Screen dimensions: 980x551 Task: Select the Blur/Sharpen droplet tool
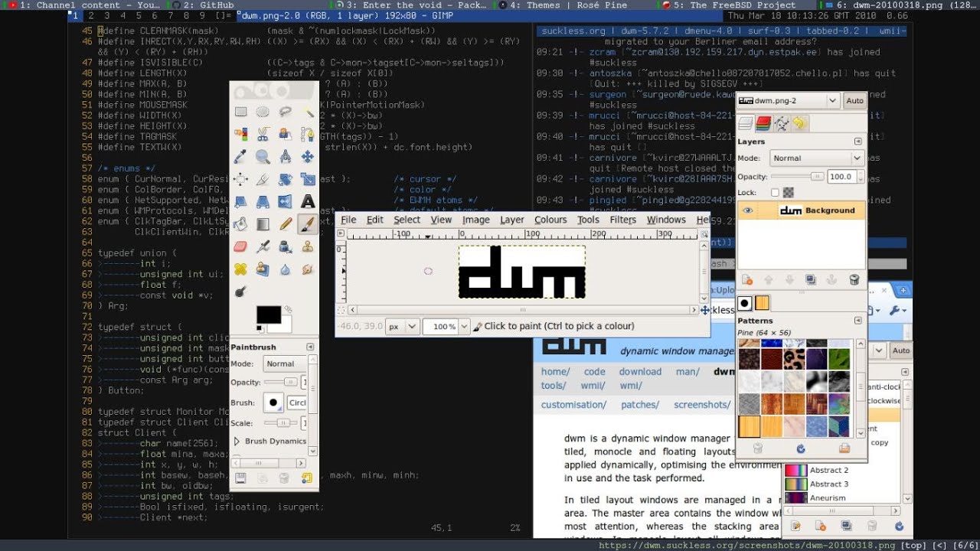tap(286, 269)
